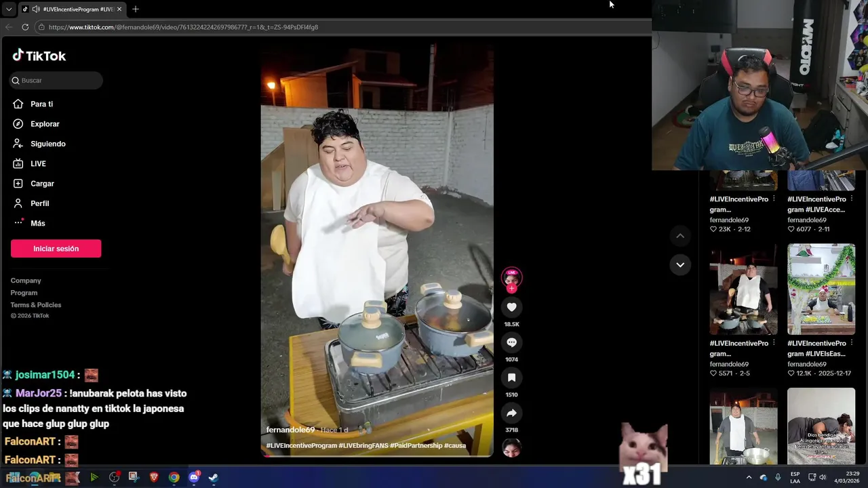Click the #PaidPartnership hashtag

pos(416,445)
